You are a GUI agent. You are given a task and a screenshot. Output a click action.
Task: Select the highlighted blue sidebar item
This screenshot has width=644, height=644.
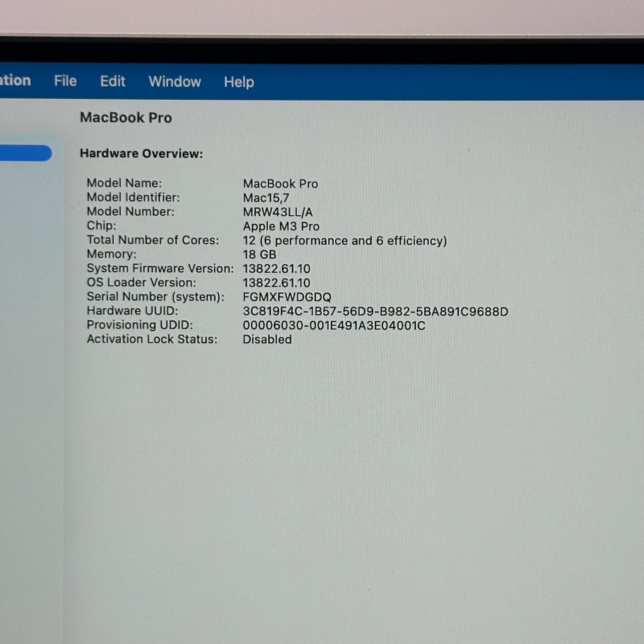pos(25,153)
